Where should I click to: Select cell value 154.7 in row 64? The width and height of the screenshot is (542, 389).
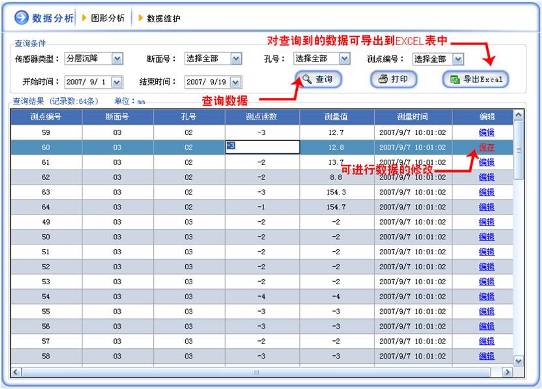pyautogui.click(x=336, y=207)
